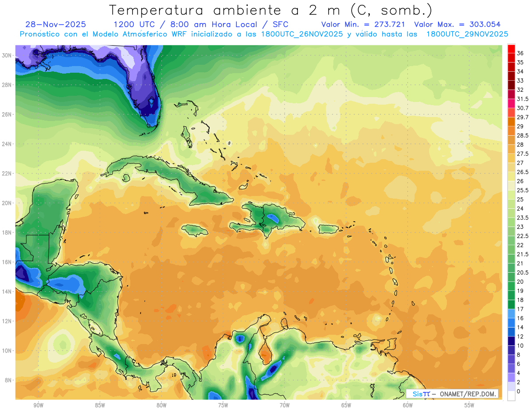This screenshot has width=532, height=411.
Task: Click the '65W' longitude axis label
Action: pos(346,405)
